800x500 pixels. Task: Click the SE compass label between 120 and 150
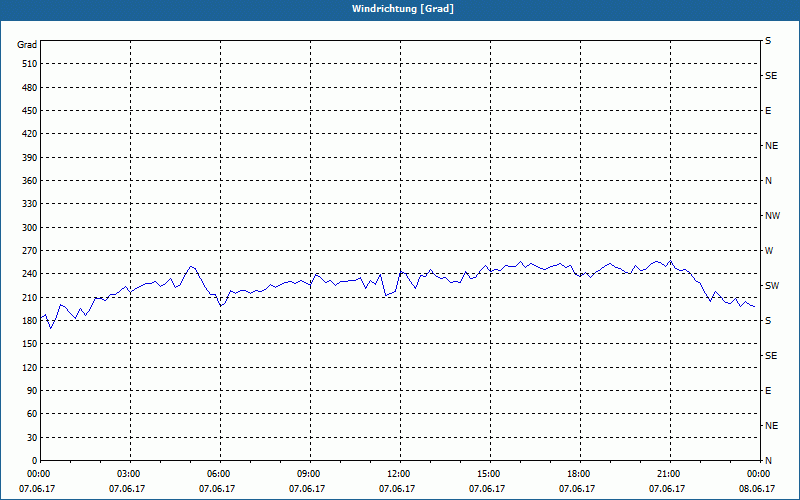771,356
